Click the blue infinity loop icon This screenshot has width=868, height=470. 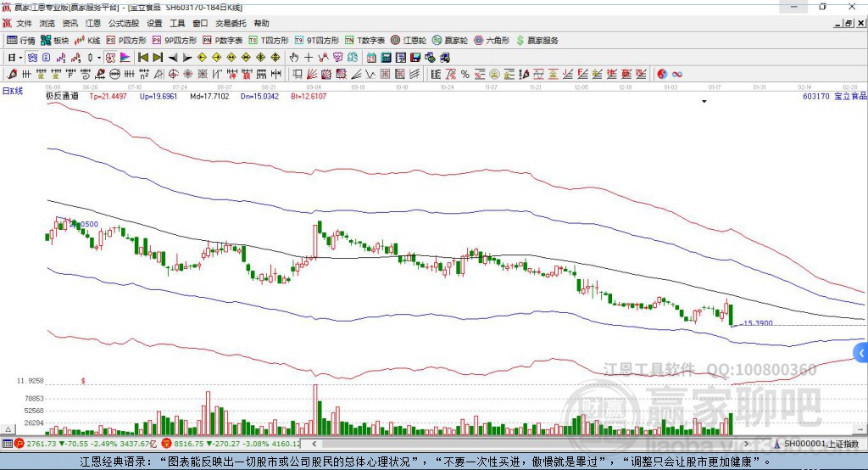coord(677,74)
